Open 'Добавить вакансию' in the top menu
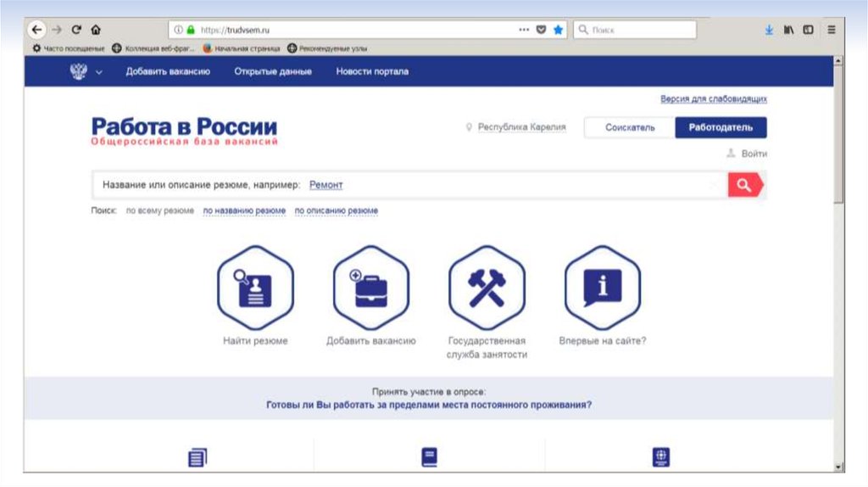The image size is (868, 487). (x=168, y=71)
